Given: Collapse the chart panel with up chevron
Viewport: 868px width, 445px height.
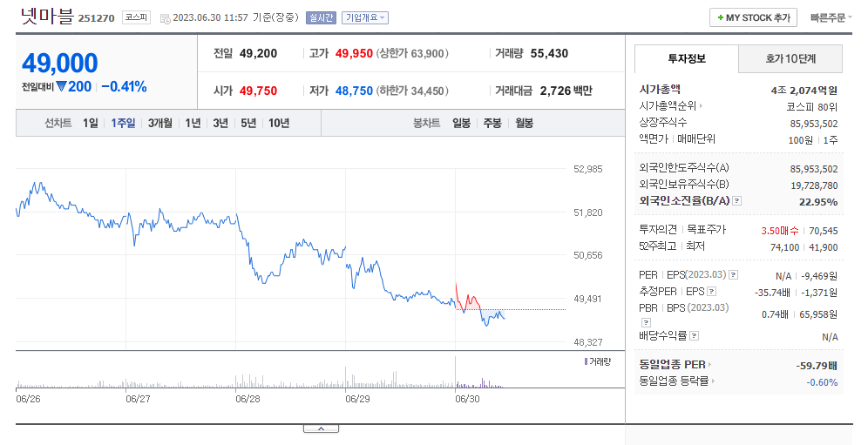Looking at the screenshot, I should (x=321, y=428).
